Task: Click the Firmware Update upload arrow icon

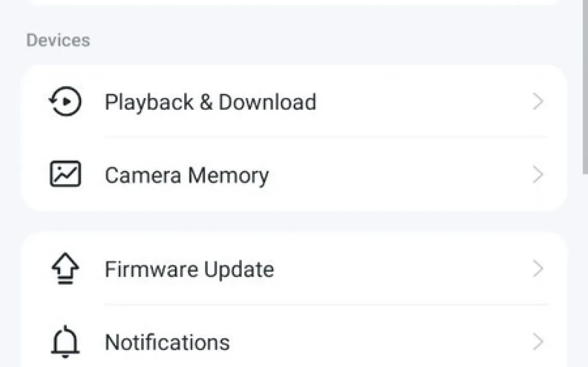Action: (x=65, y=269)
